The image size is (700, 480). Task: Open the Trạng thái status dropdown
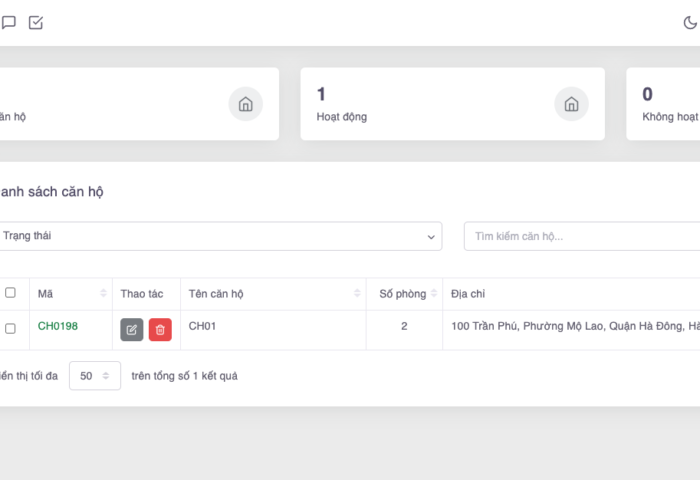[219, 236]
